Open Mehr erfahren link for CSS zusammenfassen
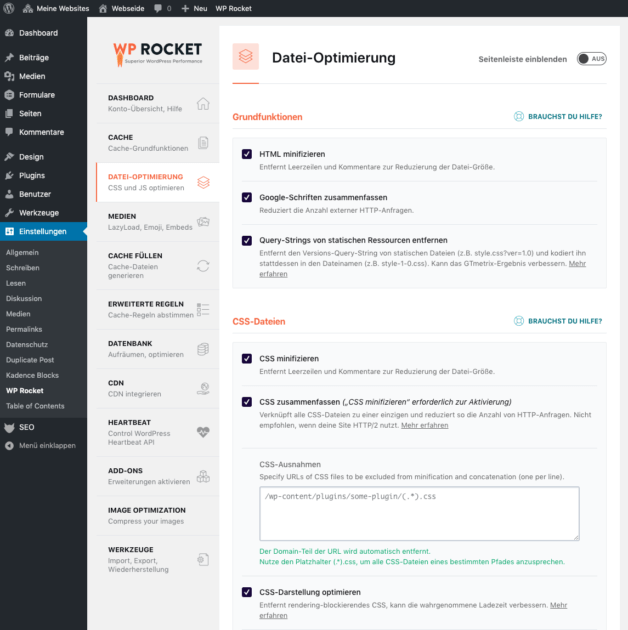The height and width of the screenshot is (630, 628). pos(424,425)
